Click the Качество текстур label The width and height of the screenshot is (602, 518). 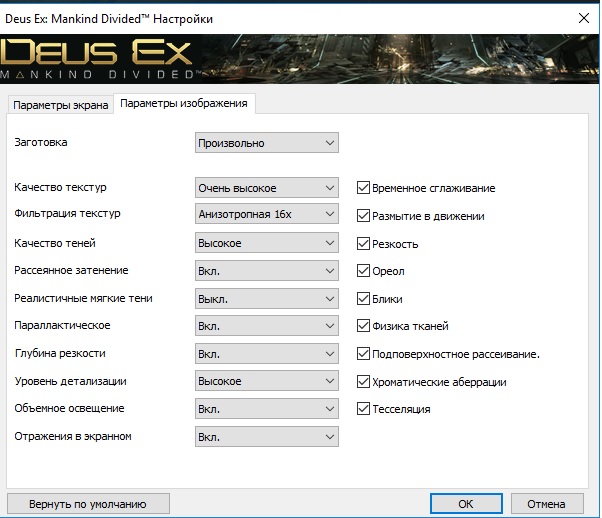pyautogui.click(x=60, y=187)
